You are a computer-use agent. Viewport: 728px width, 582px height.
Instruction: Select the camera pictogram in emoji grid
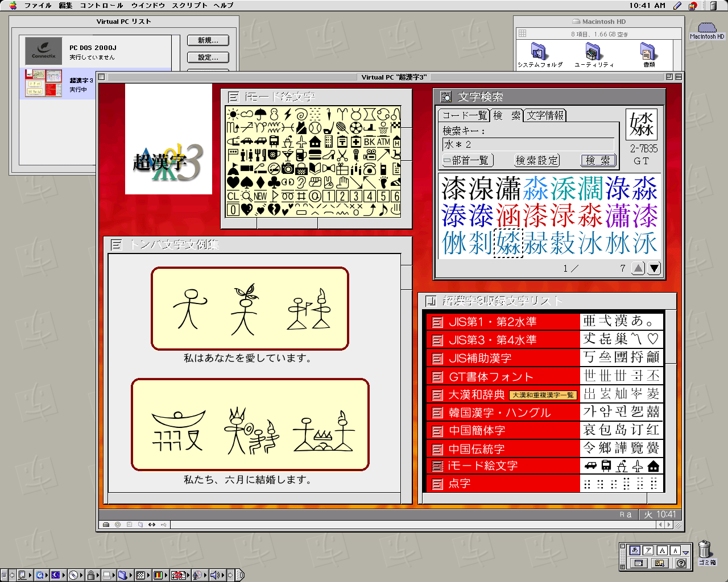click(x=288, y=168)
